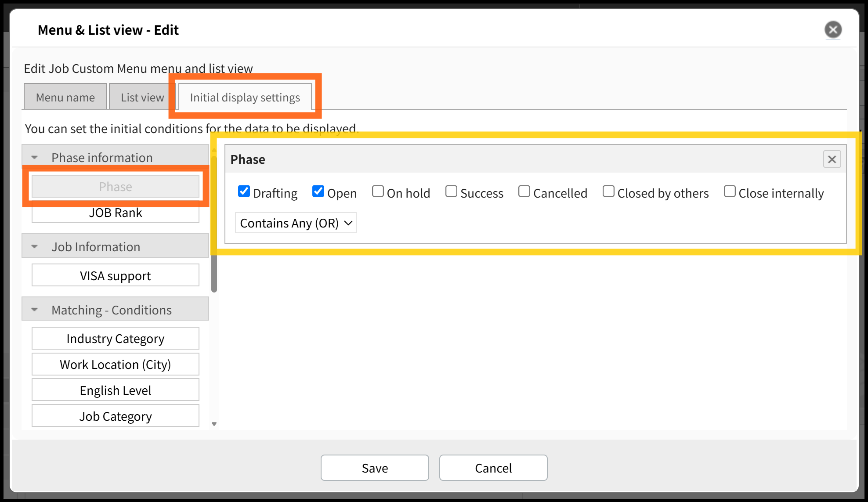Collapse the Job Information section arrow
868x502 pixels.
tap(35, 247)
